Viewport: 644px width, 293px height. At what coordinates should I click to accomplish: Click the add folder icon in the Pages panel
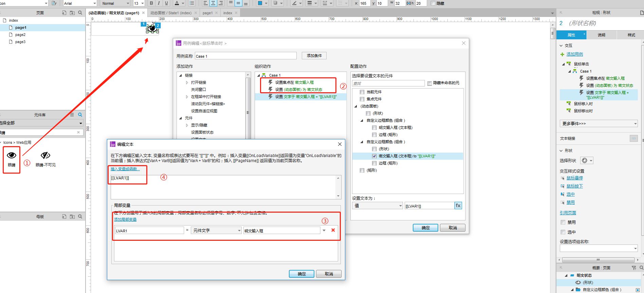[72, 13]
